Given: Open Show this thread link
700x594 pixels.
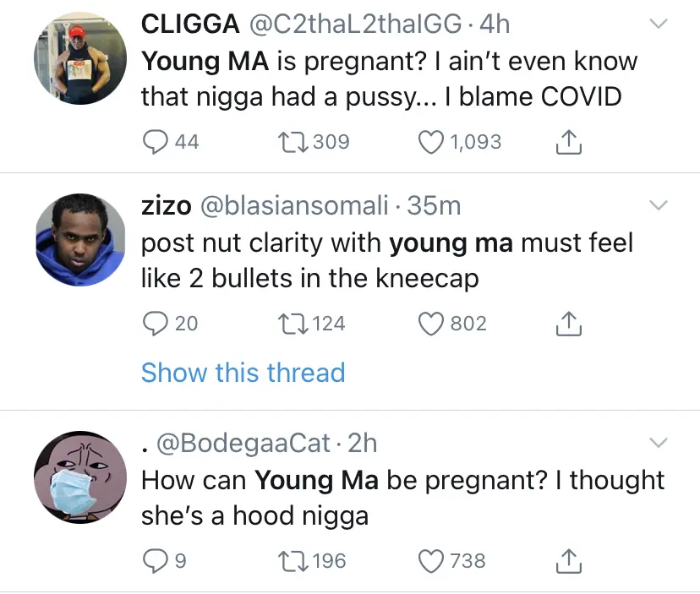Looking at the screenshot, I should [x=243, y=373].
